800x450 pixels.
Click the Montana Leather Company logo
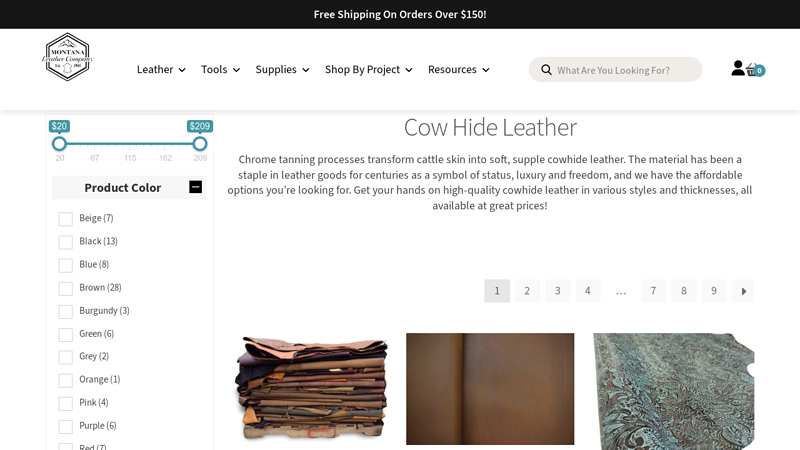[67, 57]
